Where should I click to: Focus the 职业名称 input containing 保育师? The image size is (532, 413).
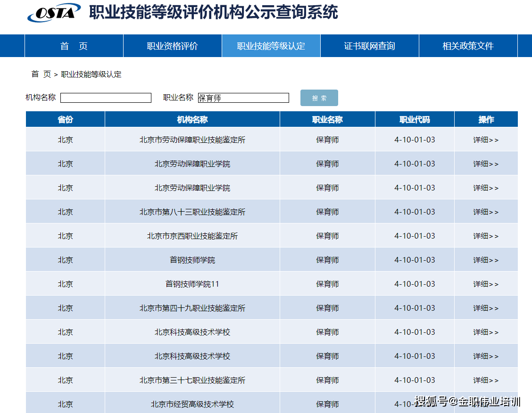click(244, 98)
